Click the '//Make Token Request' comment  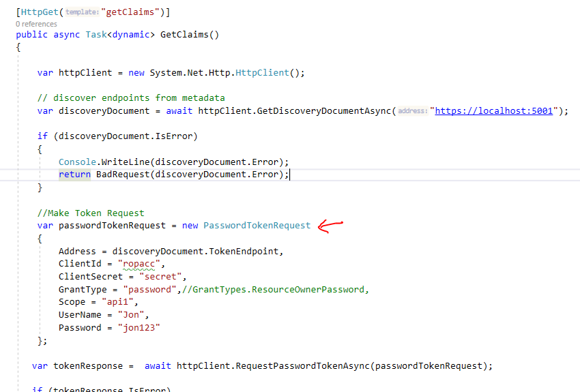click(x=91, y=213)
